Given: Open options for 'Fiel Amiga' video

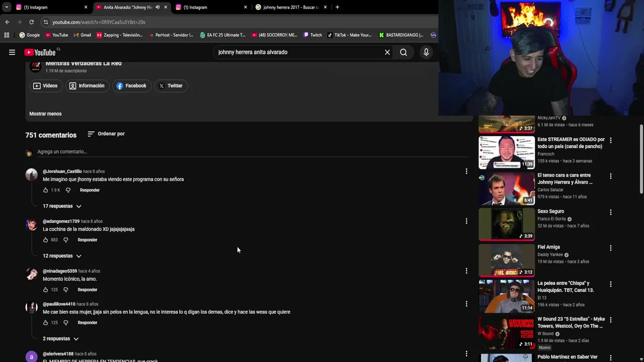Looking at the screenshot, I should pos(611,248).
